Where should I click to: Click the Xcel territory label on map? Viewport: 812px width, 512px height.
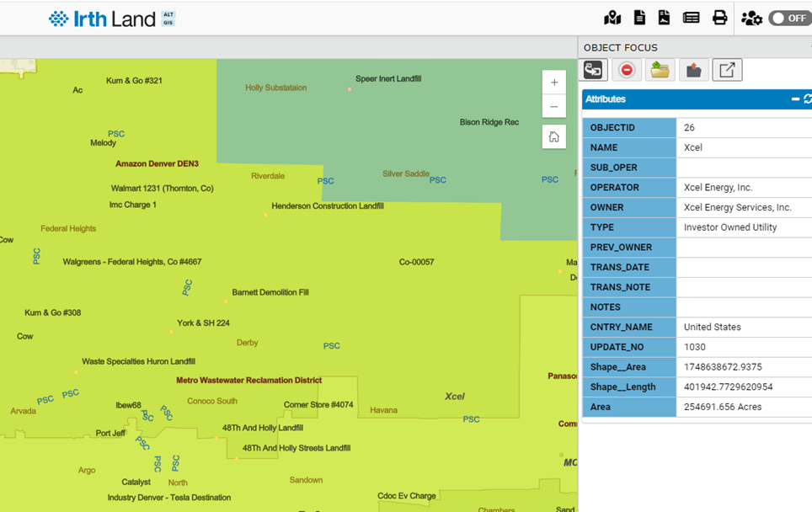455,397
